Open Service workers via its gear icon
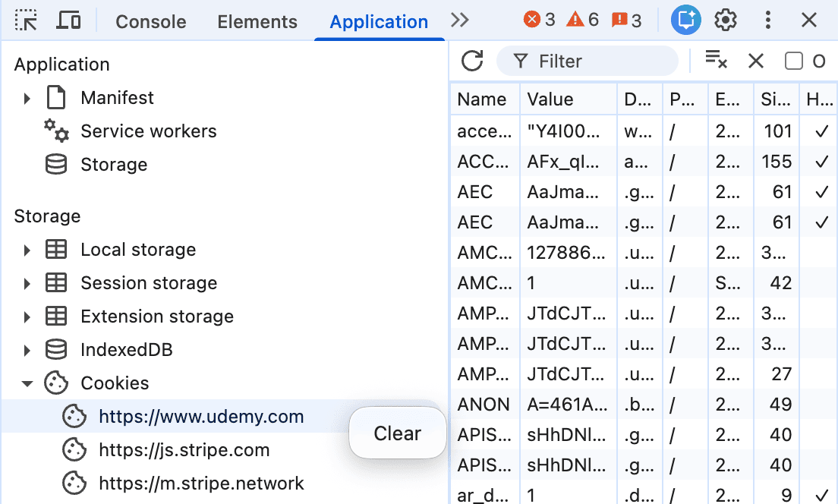 [x=56, y=131]
